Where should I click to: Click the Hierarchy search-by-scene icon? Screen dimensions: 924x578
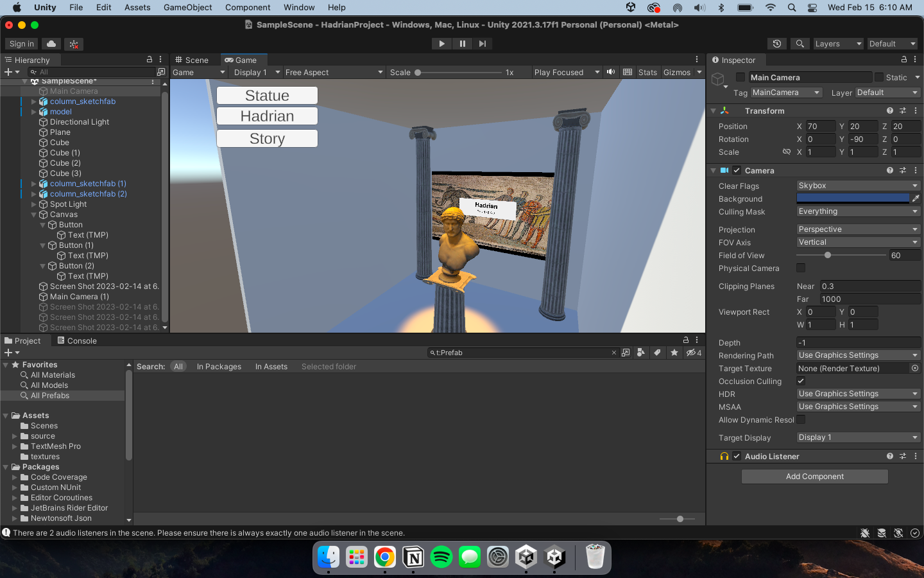point(161,72)
